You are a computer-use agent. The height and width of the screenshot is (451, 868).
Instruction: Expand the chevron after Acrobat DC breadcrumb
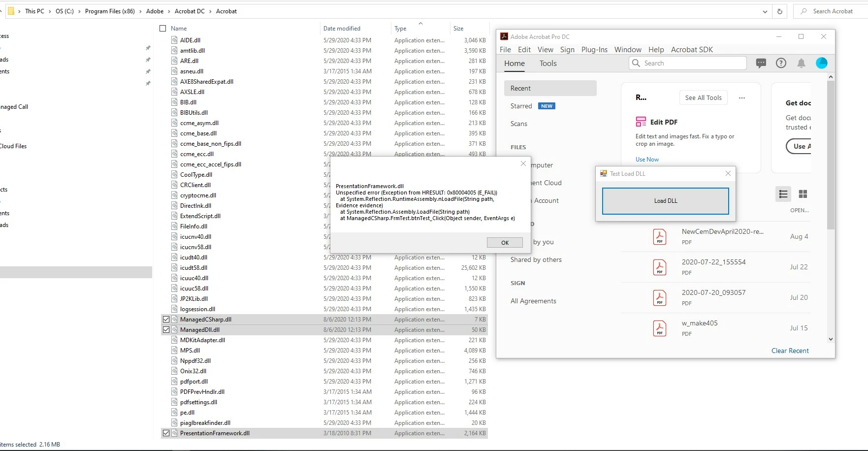pos(210,11)
